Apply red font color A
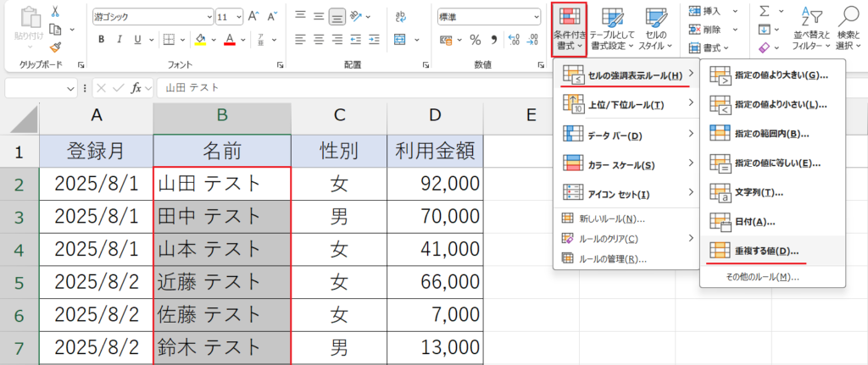This screenshot has height=365, width=868. click(x=229, y=39)
